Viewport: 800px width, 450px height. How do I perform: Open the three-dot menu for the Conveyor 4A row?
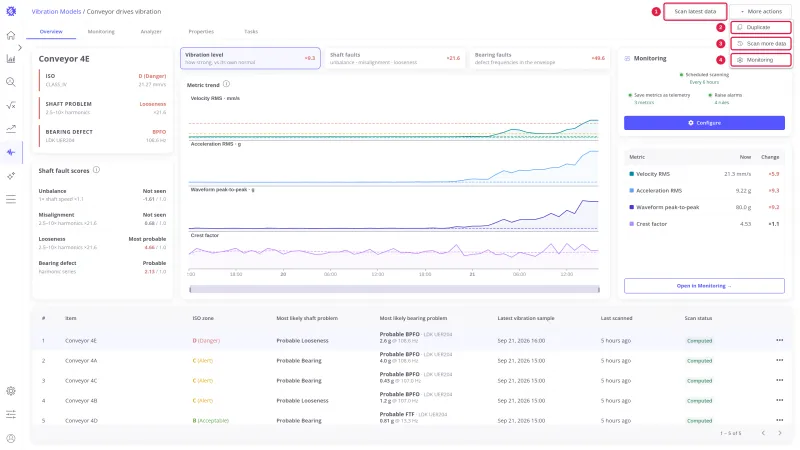point(780,360)
